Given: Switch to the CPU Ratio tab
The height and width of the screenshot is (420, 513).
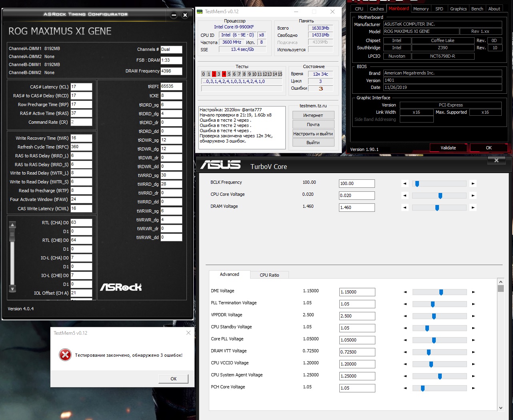Looking at the screenshot, I should pyautogui.click(x=269, y=275).
